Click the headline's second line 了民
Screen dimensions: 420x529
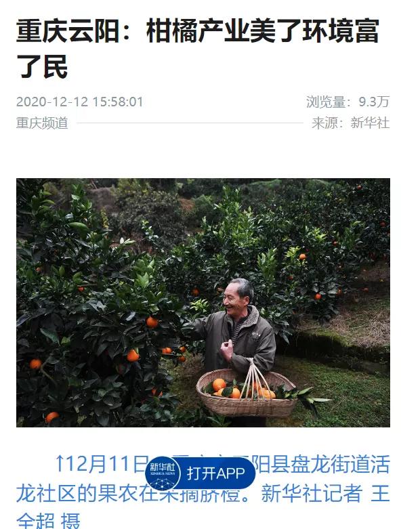coord(42,66)
